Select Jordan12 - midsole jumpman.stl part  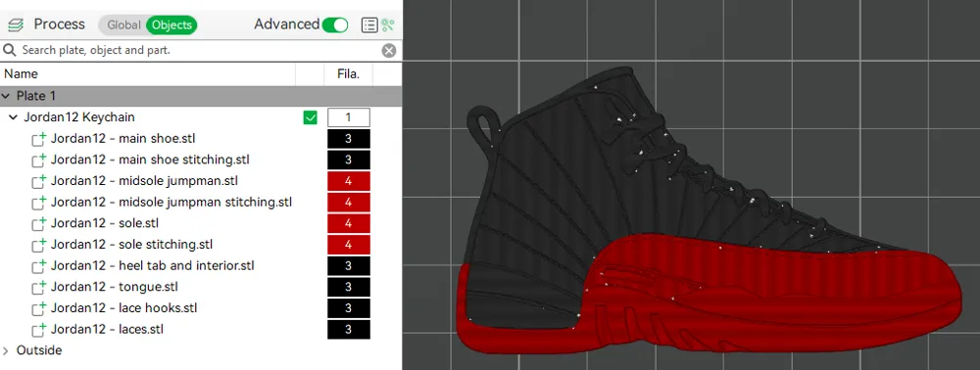pos(144,181)
